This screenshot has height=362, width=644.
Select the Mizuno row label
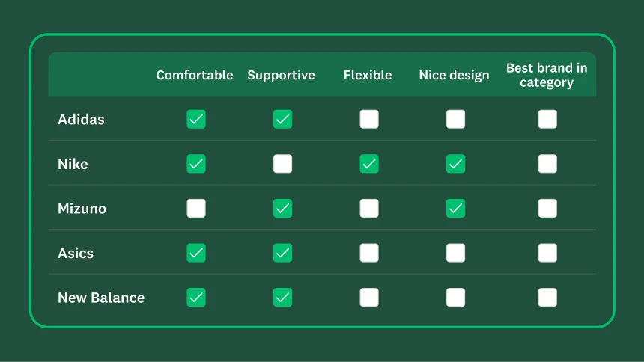tap(82, 209)
